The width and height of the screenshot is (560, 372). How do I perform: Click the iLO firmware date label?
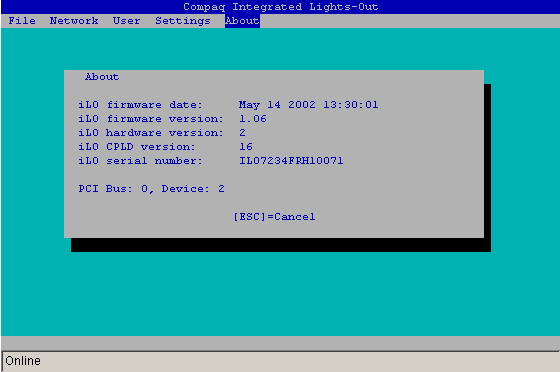coord(140,105)
